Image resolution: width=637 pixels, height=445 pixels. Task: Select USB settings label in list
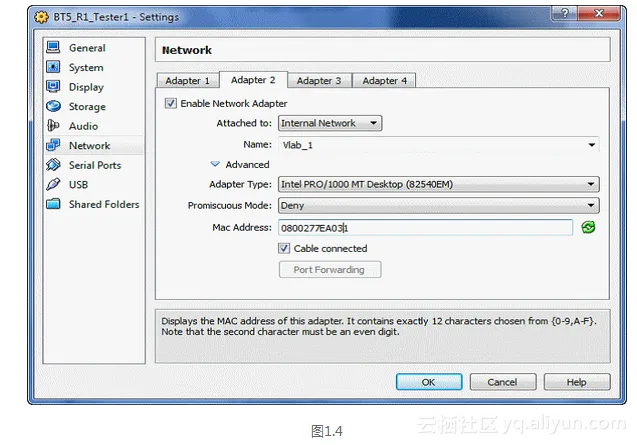(78, 185)
